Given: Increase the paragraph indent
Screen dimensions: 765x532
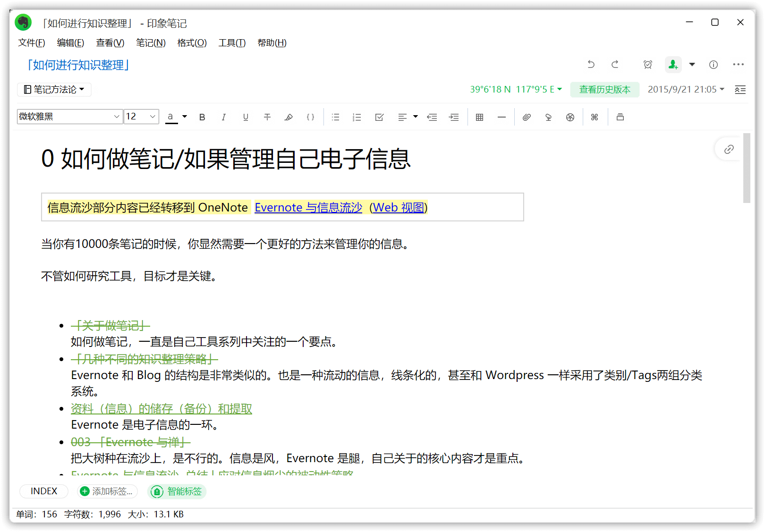Looking at the screenshot, I should coord(454,117).
